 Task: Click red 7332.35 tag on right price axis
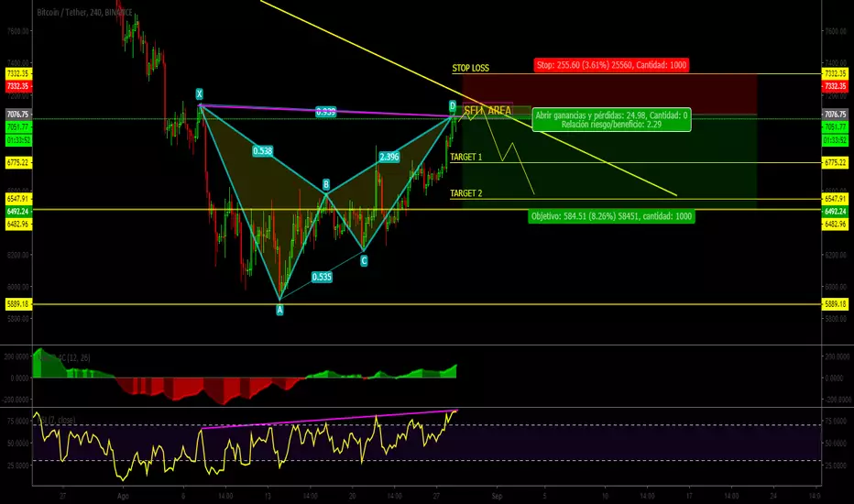pyautogui.click(x=835, y=86)
